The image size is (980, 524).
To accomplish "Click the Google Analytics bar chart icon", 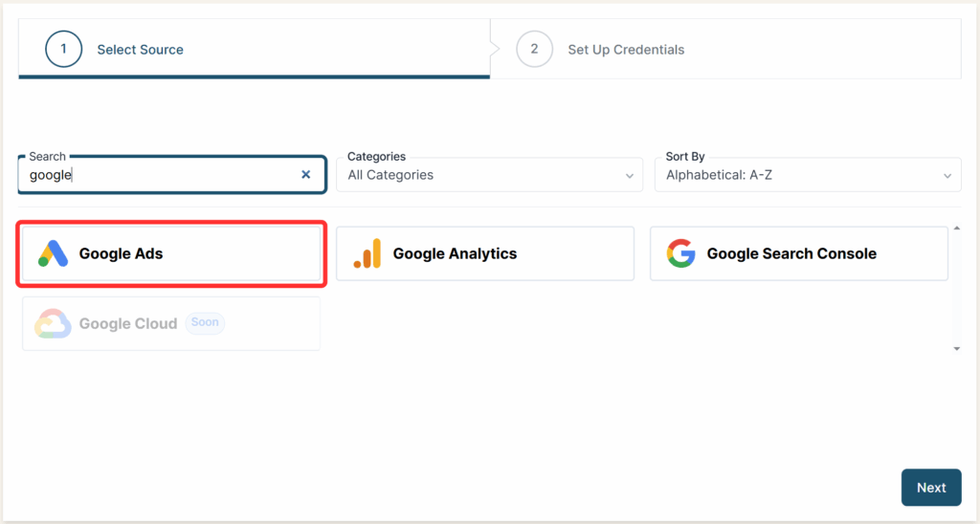I will tap(367, 253).
